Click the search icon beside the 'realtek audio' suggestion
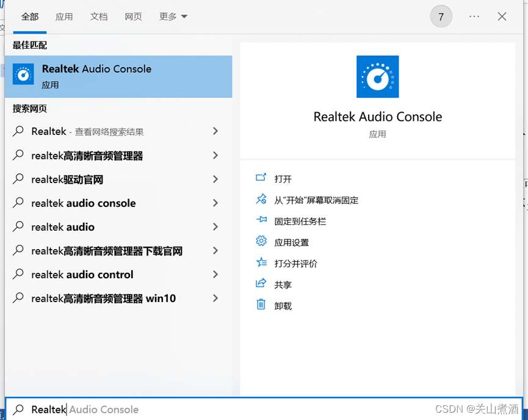The width and height of the screenshot is (528, 420). 18,226
